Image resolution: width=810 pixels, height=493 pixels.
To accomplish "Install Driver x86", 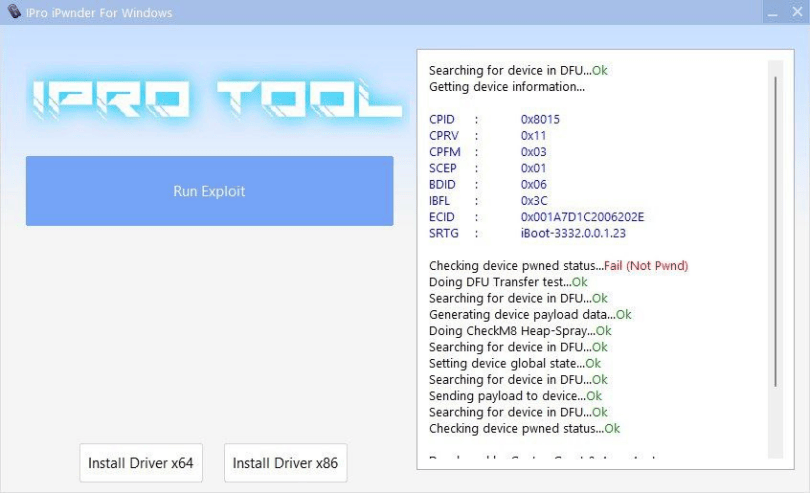I will pyautogui.click(x=285, y=463).
